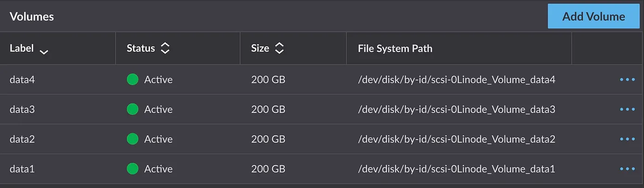The width and height of the screenshot is (644, 188).
Task: Select the data1 volume label
Action: point(23,169)
